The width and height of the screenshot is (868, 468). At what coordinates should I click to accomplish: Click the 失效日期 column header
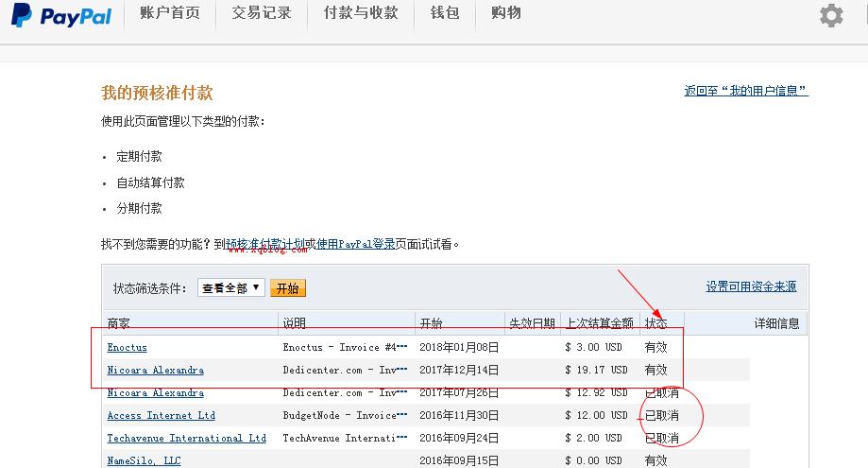532,323
